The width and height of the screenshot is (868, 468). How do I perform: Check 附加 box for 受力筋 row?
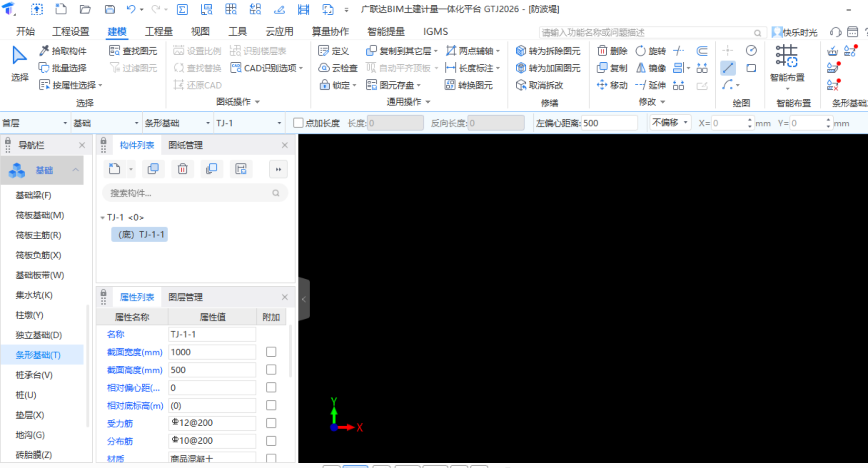pyautogui.click(x=271, y=423)
